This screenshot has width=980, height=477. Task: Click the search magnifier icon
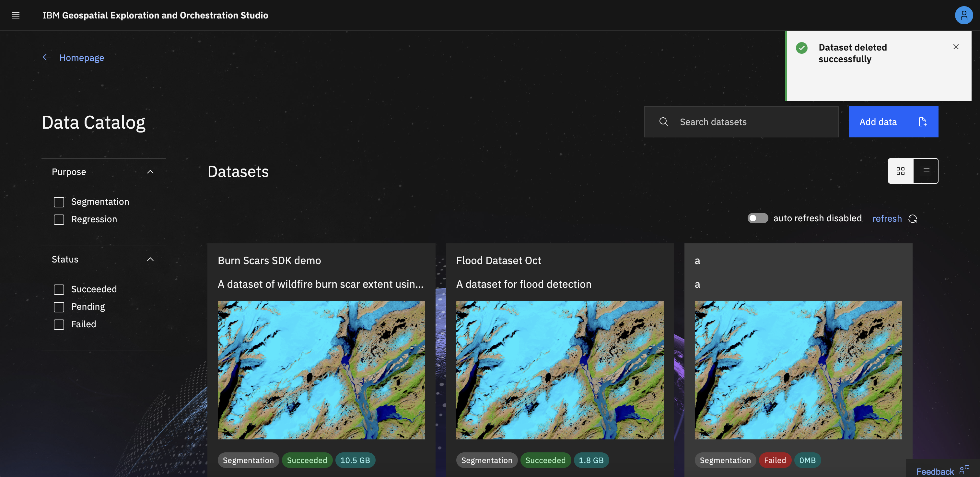tap(663, 122)
